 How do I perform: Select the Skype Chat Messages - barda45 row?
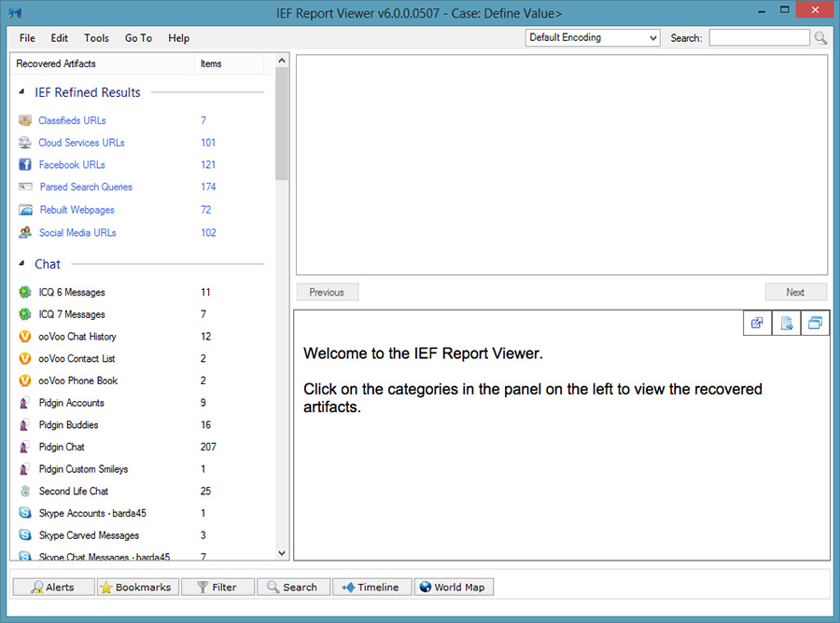(142, 556)
